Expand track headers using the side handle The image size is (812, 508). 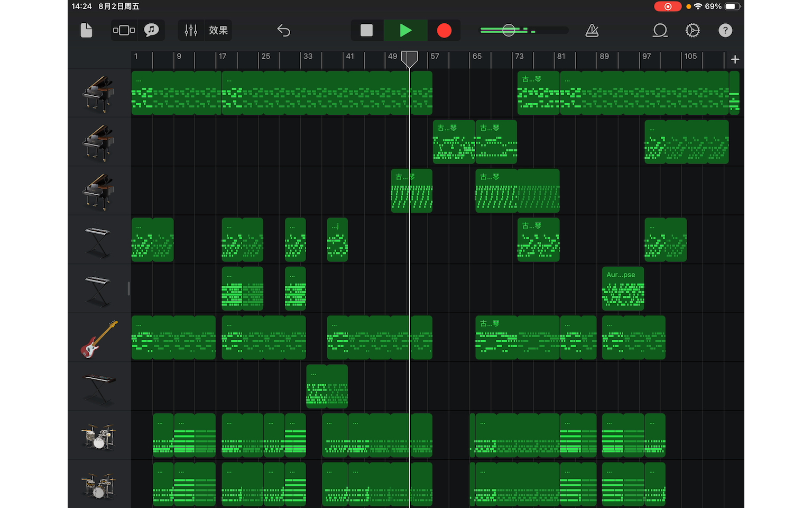128,288
